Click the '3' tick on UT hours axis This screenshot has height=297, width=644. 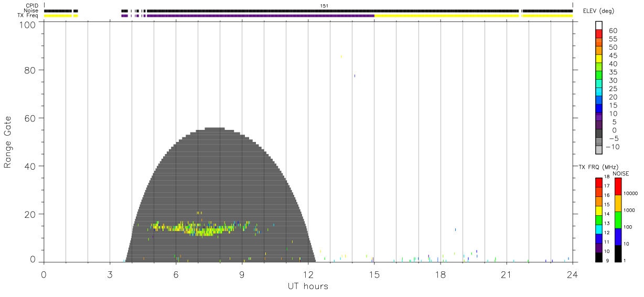click(x=110, y=274)
